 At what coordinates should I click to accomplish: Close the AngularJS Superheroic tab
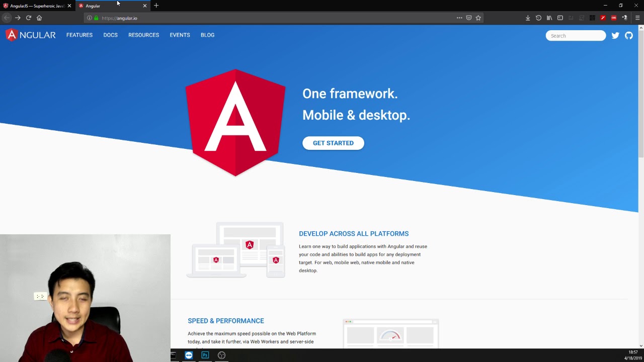69,6
